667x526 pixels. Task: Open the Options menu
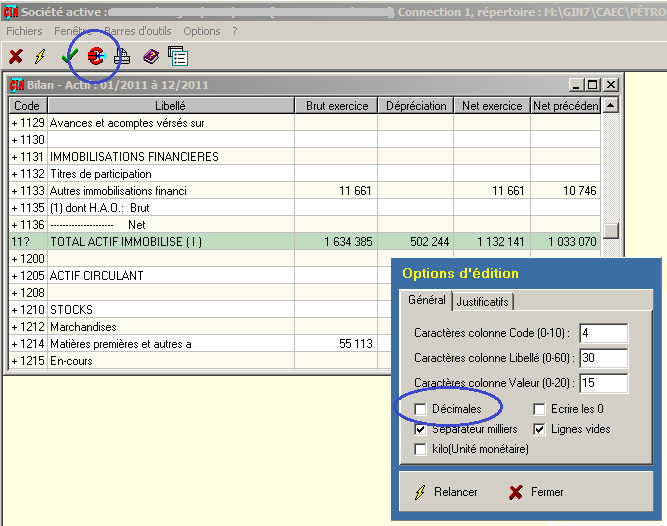(x=202, y=31)
